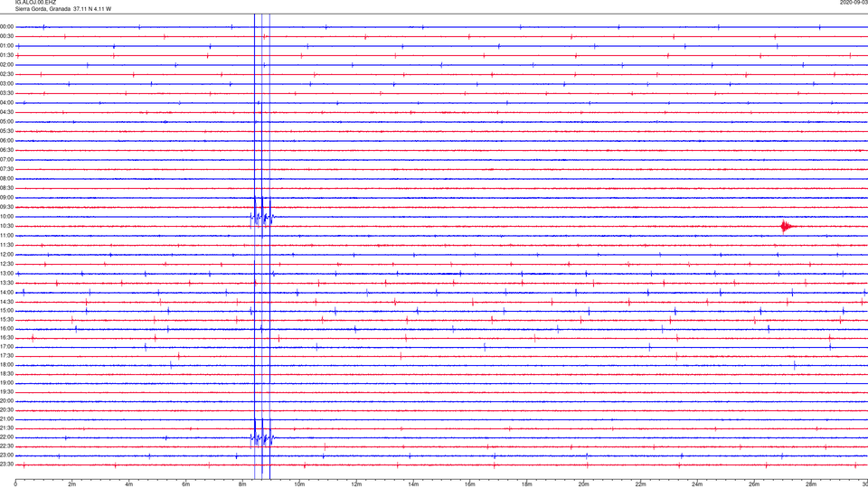Select the 05:00 time label
The image size is (868, 488).
point(7,122)
